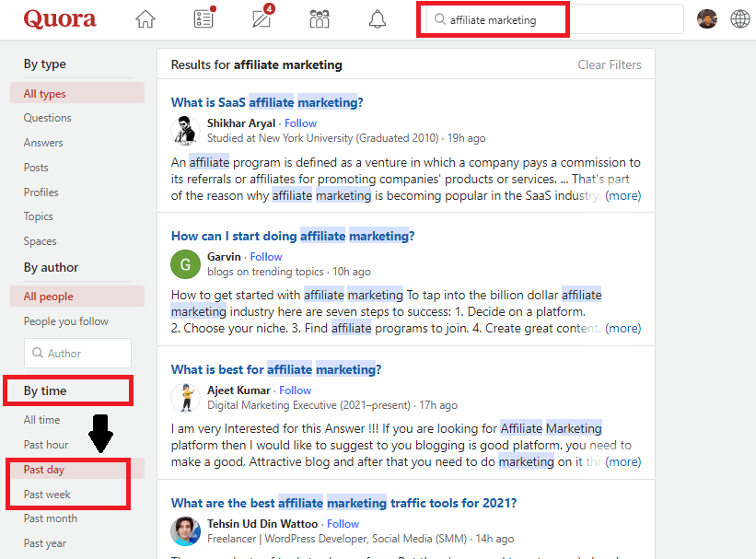Click Shikhar Aryal's avatar picture
This screenshot has width=756, height=559.
186,130
